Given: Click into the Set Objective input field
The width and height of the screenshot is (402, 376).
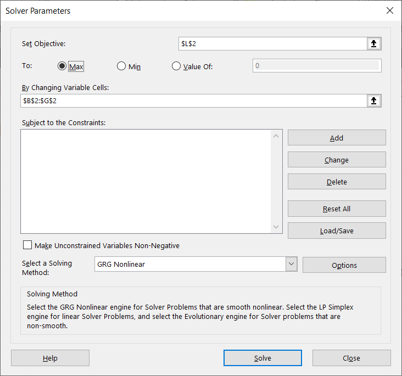Looking at the screenshot, I should 273,44.
